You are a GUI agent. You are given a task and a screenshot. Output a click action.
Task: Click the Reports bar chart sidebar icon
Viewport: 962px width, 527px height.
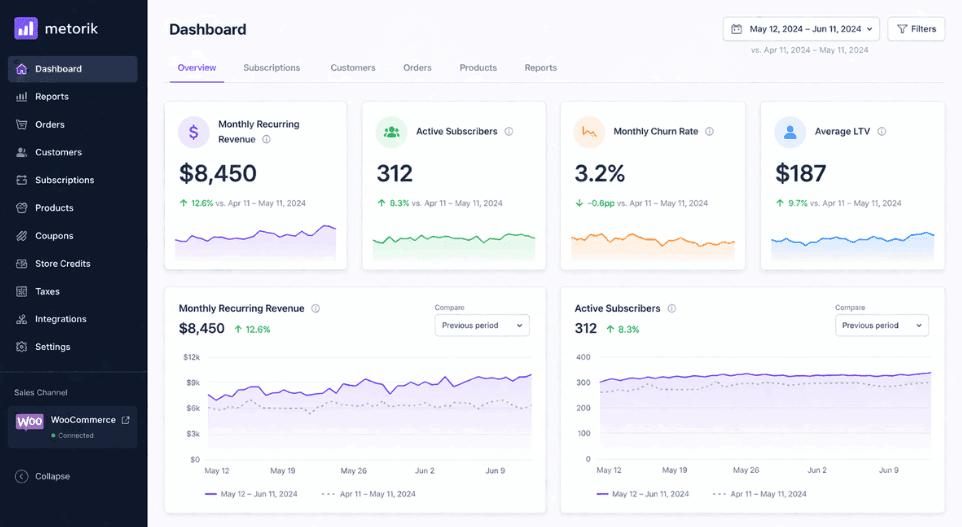click(x=21, y=96)
